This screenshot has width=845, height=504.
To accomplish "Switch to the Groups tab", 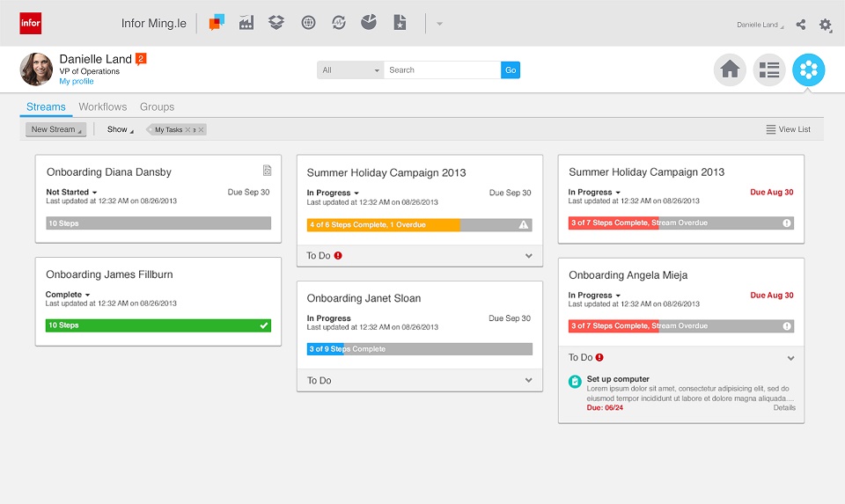I will coord(158,106).
